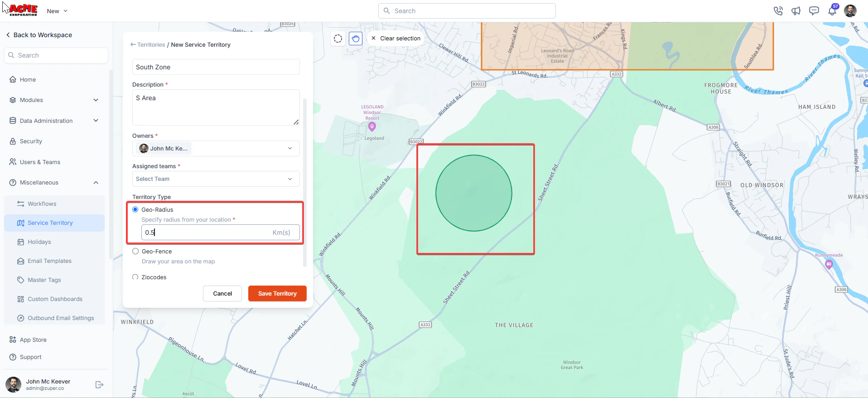The height and width of the screenshot is (398, 868).
Task: Collapse the Miscellaneous section
Action: pos(96,183)
